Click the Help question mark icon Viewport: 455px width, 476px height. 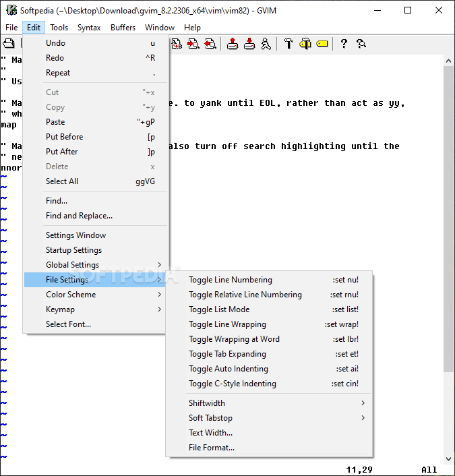[344, 44]
